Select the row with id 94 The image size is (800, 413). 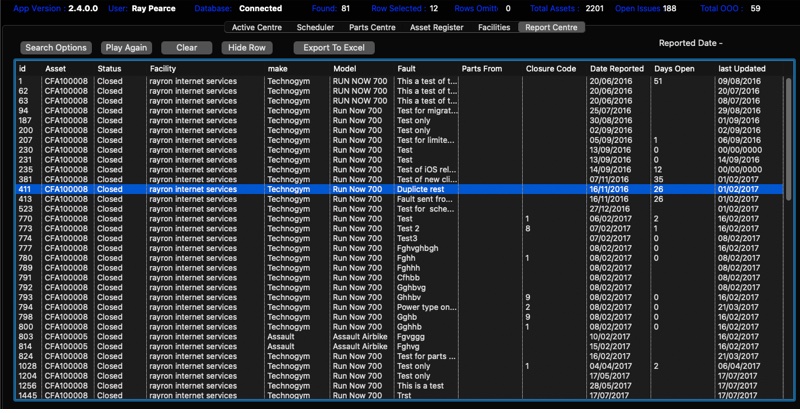pyautogui.click(x=400, y=111)
